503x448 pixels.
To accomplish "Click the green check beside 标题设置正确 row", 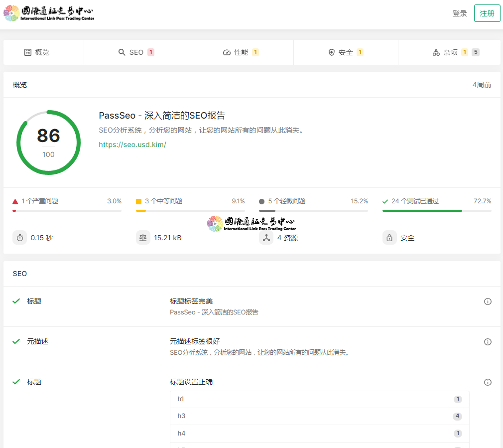I will 16,382.
